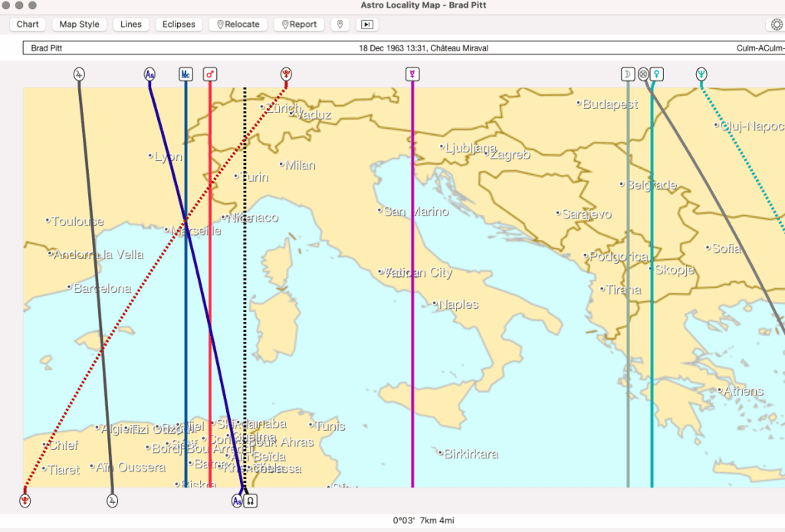This screenshot has height=532, width=785.
Task: Select the Jupiter line marker at top left
Action: pos(79,74)
